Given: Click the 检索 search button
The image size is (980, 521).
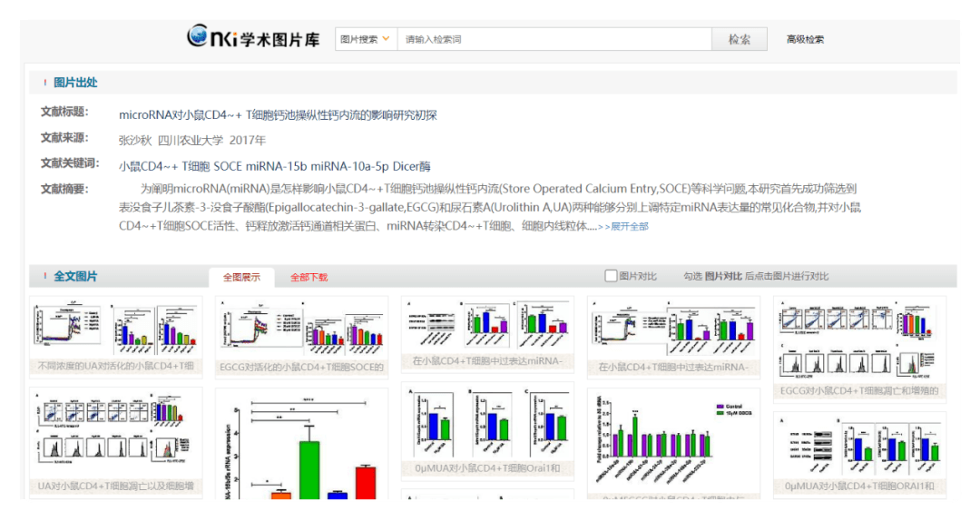Looking at the screenshot, I should (x=740, y=39).
